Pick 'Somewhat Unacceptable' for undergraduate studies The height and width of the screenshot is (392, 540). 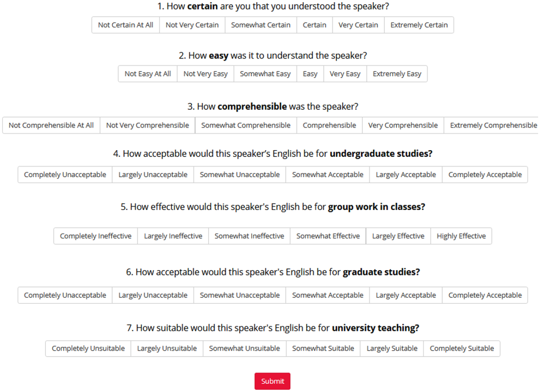[240, 175]
